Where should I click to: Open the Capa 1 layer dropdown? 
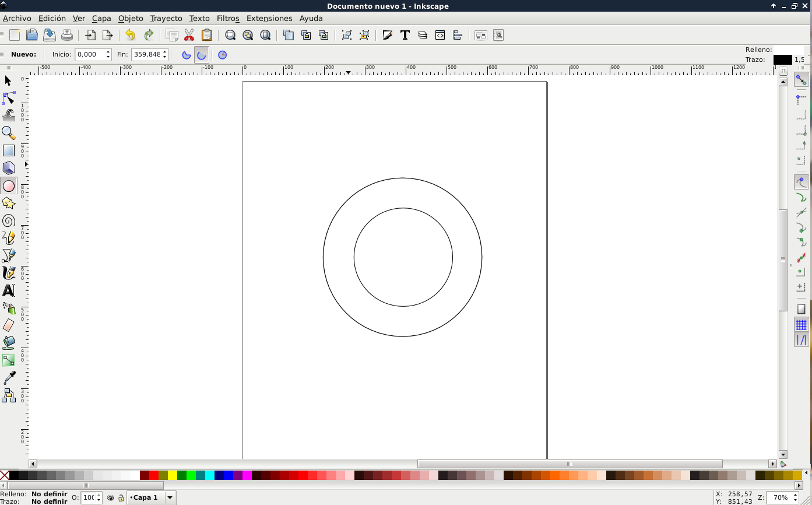[x=170, y=498]
